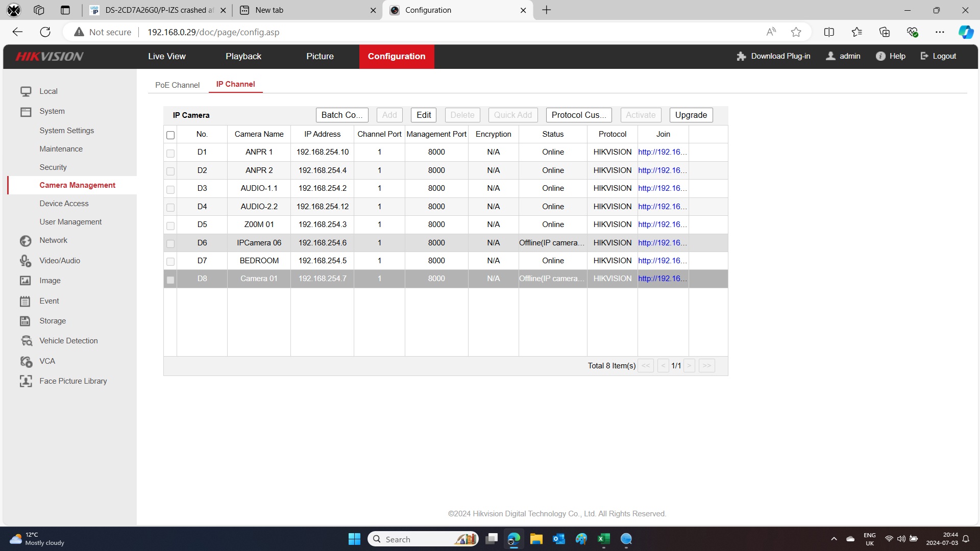The width and height of the screenshot is (980, 551).
Task: Toggle the select-all checkbox in header
Action: point(170,135)
